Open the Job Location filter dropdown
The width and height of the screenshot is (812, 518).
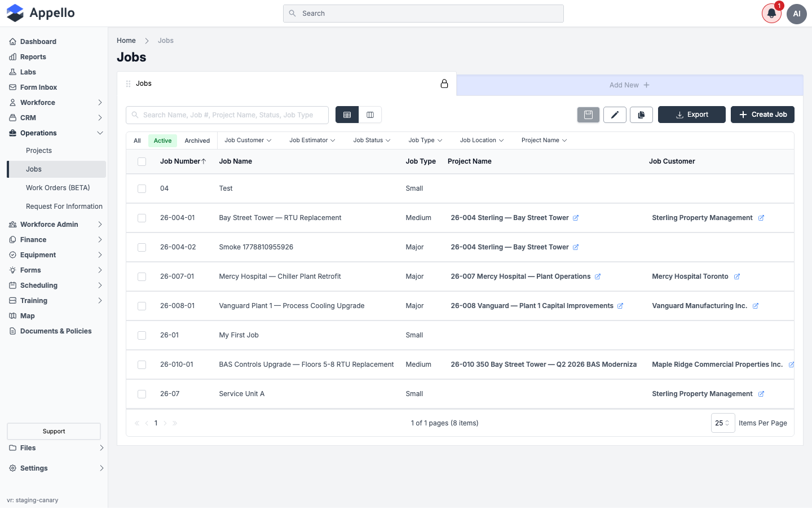(x=482, y=141)
